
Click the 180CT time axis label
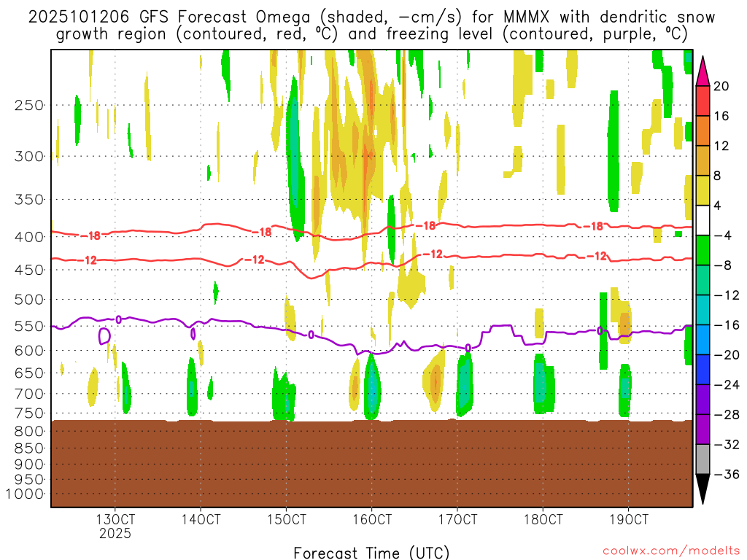click(x=543, y=519)
